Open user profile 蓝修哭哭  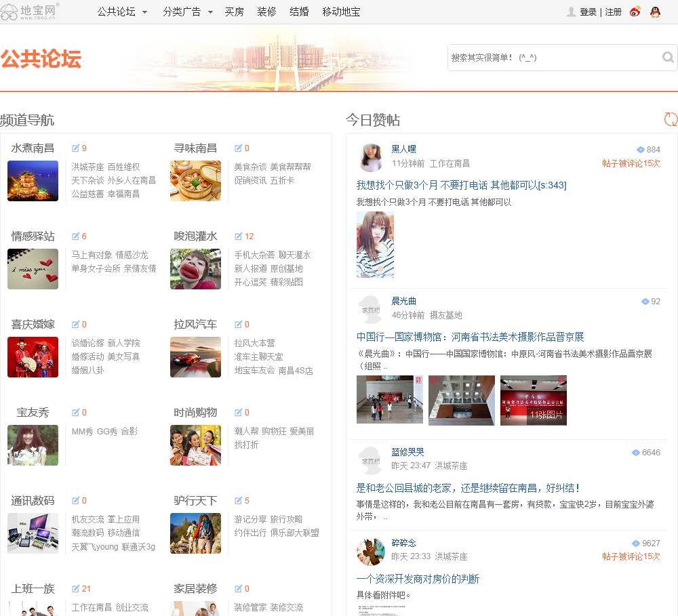407,452
